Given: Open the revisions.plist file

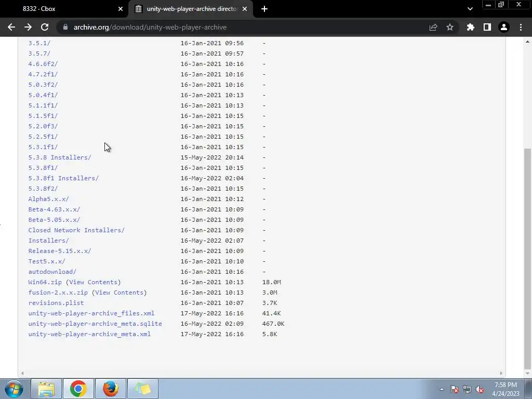Looking at the screenshot, I should pyautogui.click(x=56, y=303).
